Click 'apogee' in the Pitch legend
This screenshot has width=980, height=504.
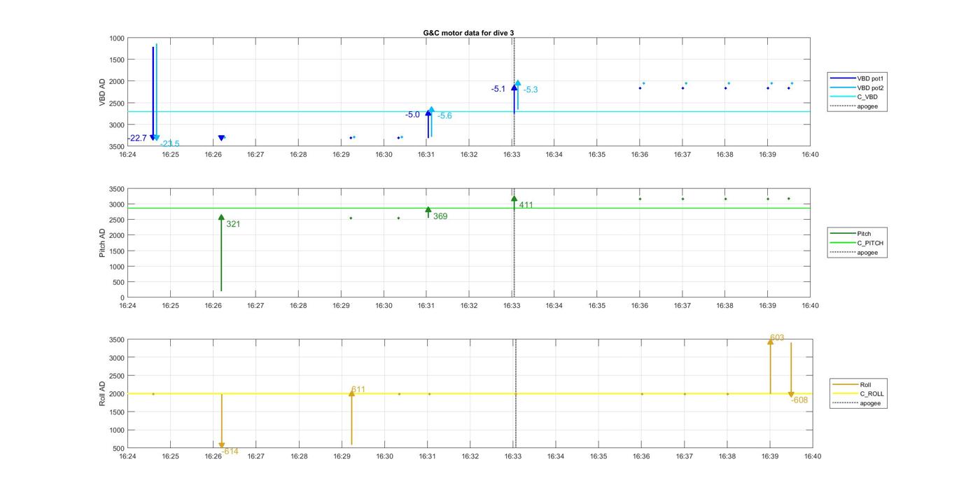point(867,252)
